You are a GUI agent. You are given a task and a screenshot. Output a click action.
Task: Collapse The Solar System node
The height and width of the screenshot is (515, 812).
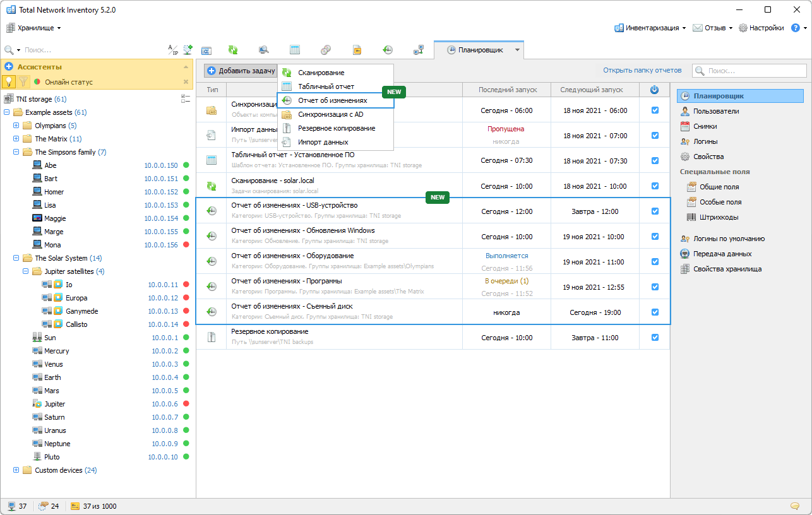tap(16, 258)
